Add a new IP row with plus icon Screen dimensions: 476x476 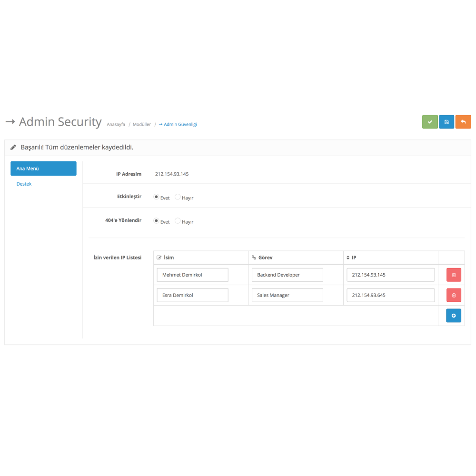pyautogui.click(x=453, y=315)
